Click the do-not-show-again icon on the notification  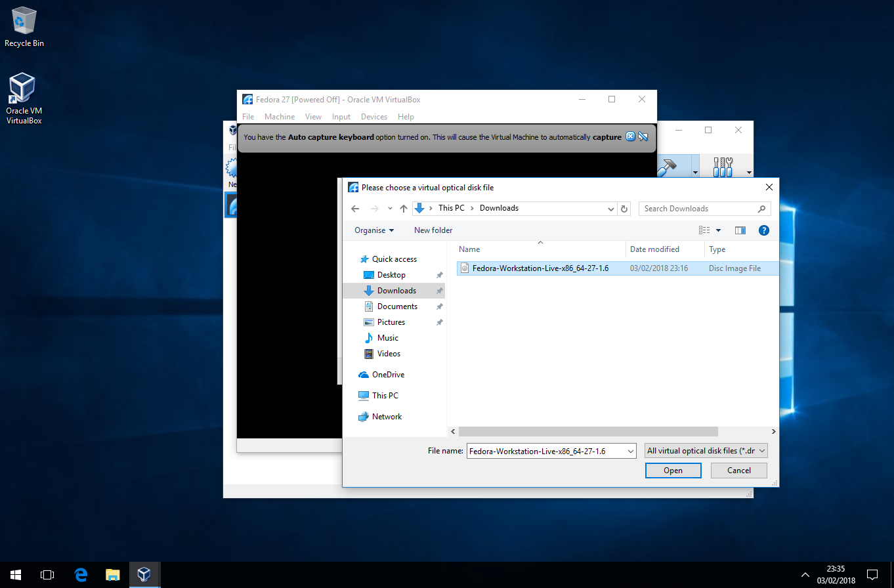point(643,136)
